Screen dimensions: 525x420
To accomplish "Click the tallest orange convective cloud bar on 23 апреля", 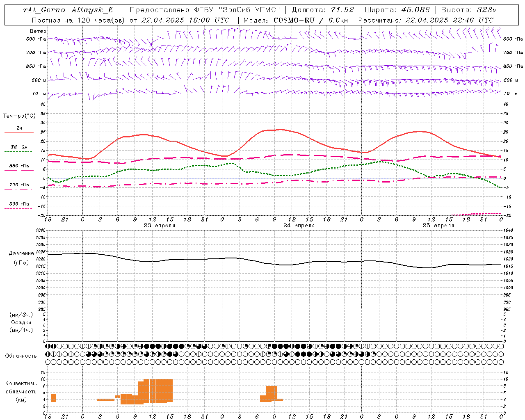I will 158,391.
